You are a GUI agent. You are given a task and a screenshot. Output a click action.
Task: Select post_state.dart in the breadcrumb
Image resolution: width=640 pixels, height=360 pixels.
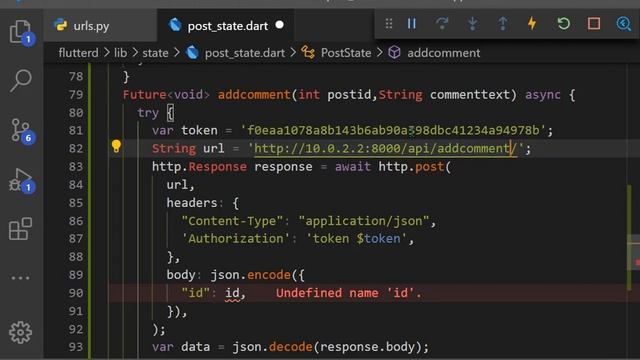(x=244, y=53)
